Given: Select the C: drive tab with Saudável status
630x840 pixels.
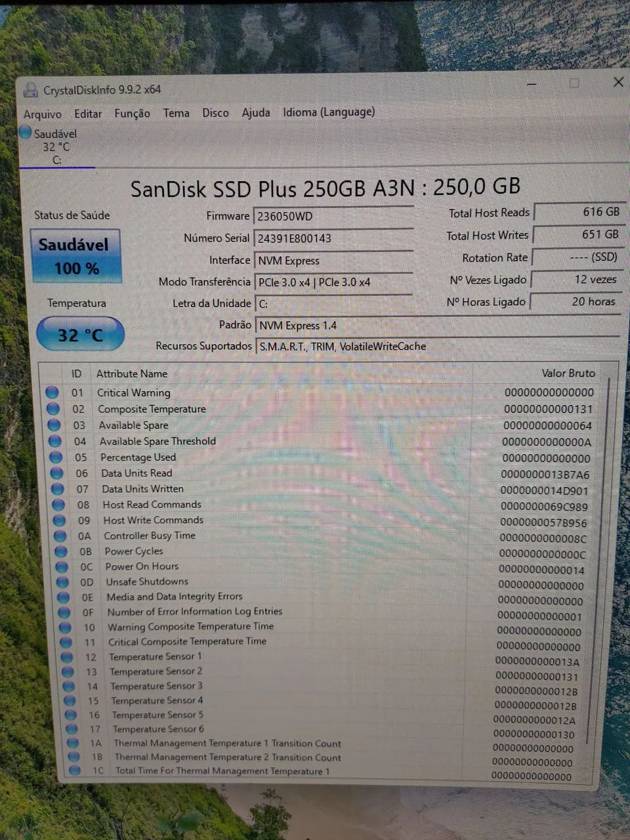Looking at the screenshot, I should point(56,146).
